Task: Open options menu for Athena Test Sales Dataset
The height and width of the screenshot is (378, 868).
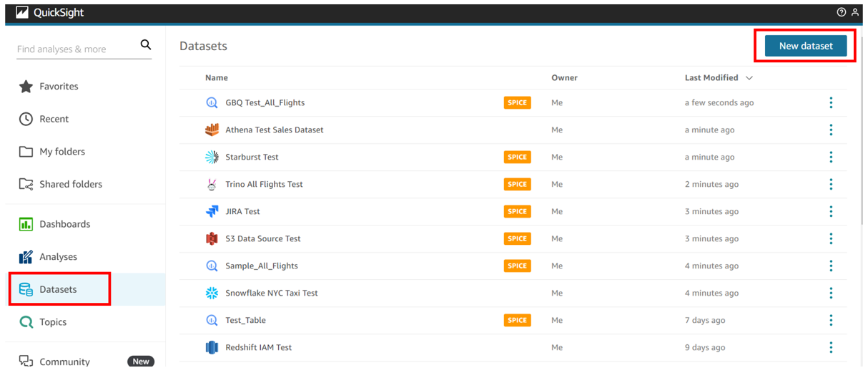Action: (x=831, y=130)
